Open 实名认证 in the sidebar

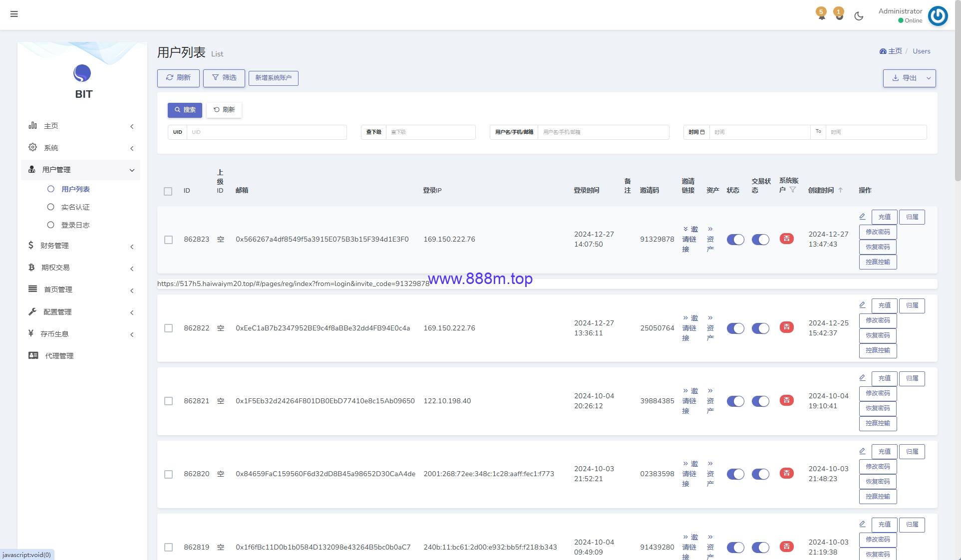point(75,207)
